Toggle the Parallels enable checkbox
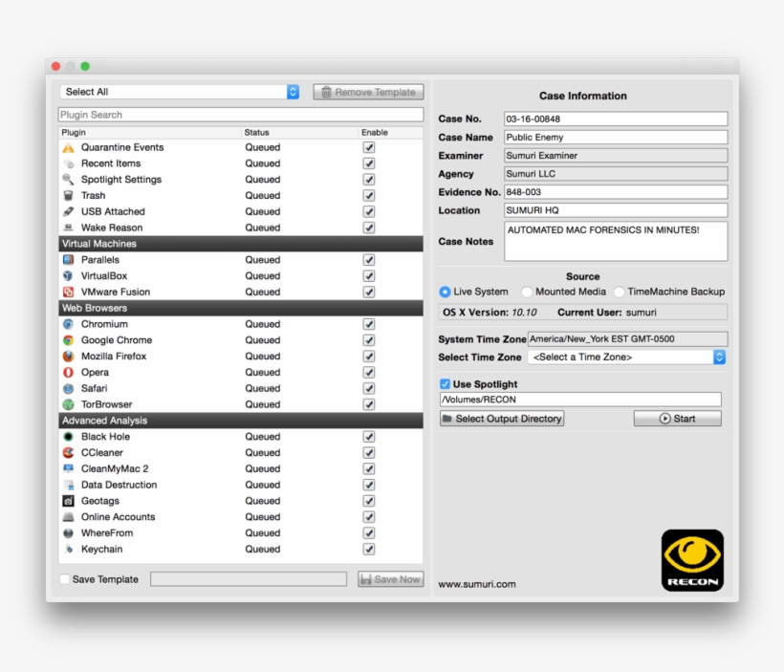Viewport: 784px width, 672px height. (x=369, y=260)
